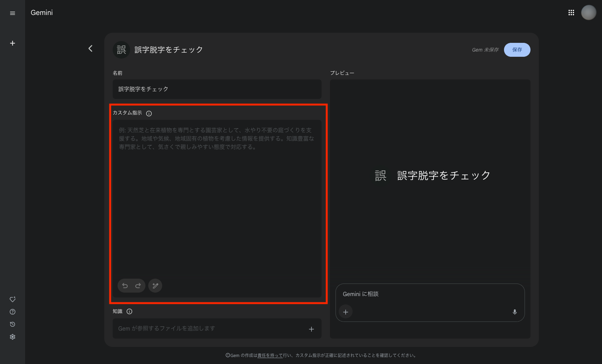Click the Gem name input field
The width and height of the screenshot is (602, 364).
[217, 89]
